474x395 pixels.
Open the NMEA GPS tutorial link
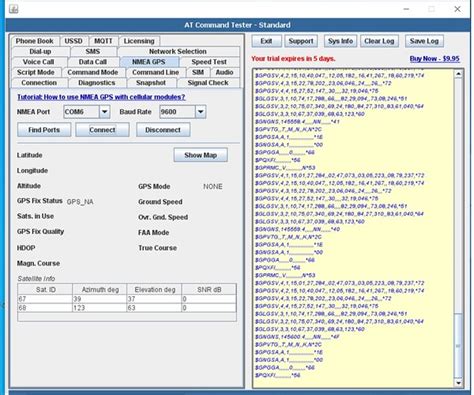[x=101, y=97]
